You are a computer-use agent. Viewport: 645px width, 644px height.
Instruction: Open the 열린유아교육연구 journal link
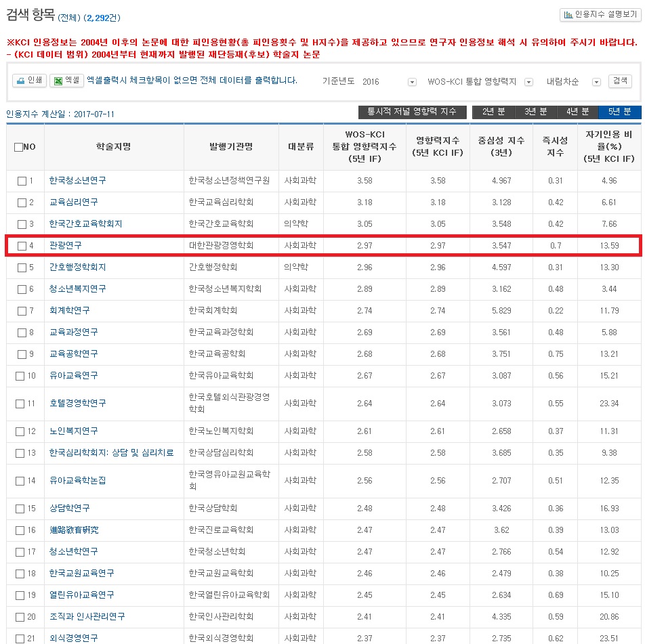click(x=81, y=595)
